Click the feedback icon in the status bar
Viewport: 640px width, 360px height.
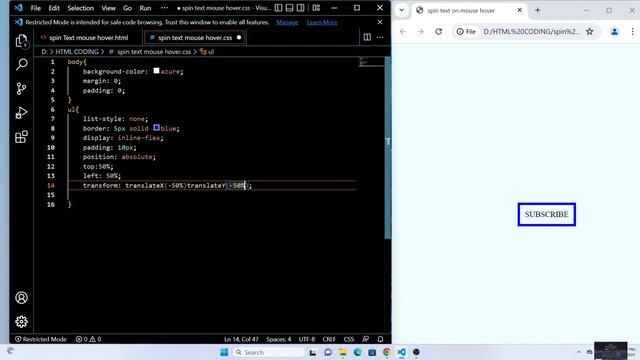point(365,339)
